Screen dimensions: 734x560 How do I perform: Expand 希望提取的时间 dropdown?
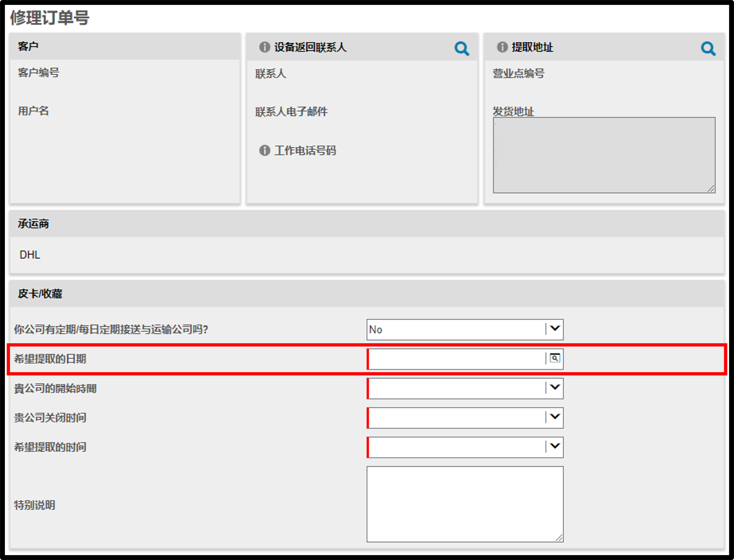point(555,446)
